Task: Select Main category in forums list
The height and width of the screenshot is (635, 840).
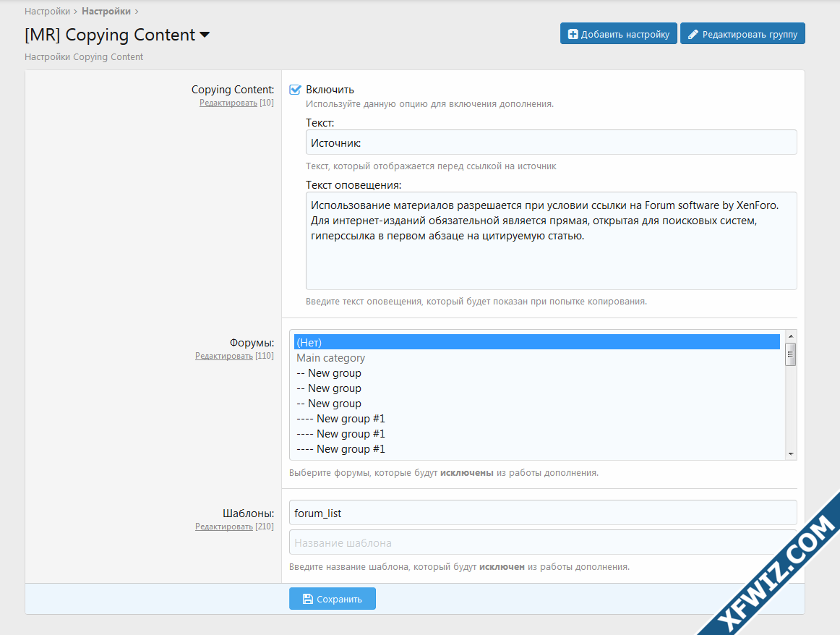Action: click(537, 358)
